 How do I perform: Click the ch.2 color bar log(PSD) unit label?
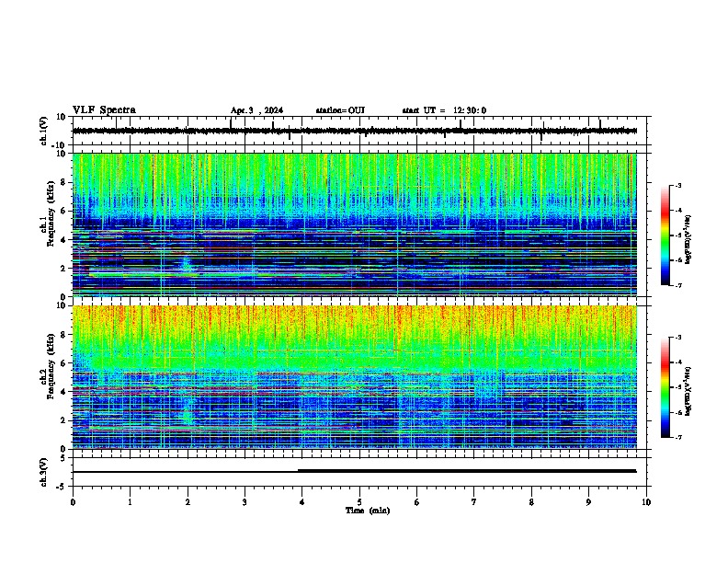tap(688, 390)
